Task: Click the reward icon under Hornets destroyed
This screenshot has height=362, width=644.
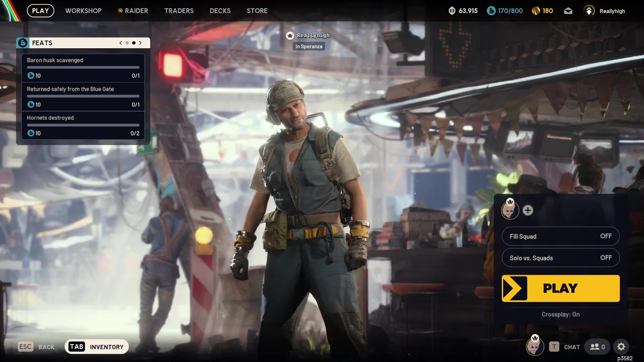Action: pyautogui.click(x=31, y=133)
